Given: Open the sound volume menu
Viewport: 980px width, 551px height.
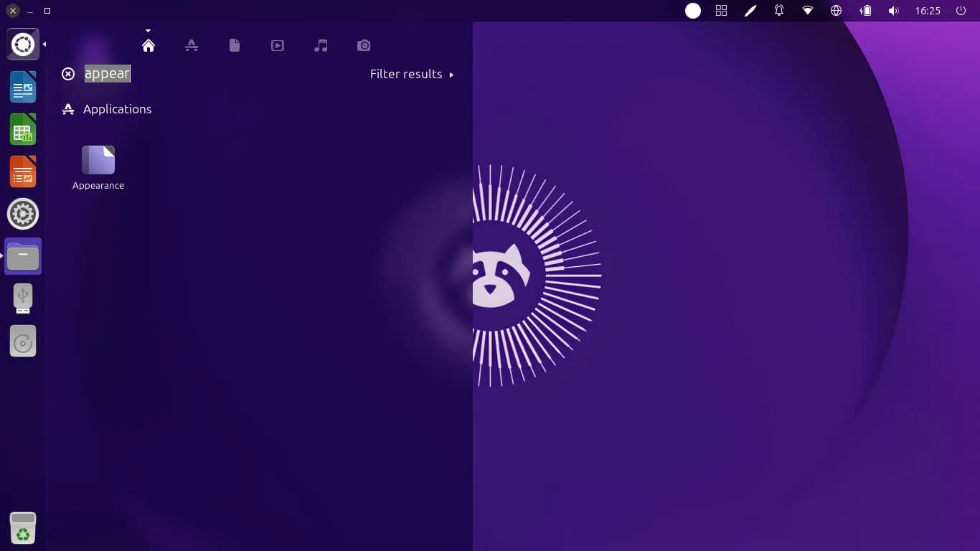Looking at the screenshot, I should (893, 11).
